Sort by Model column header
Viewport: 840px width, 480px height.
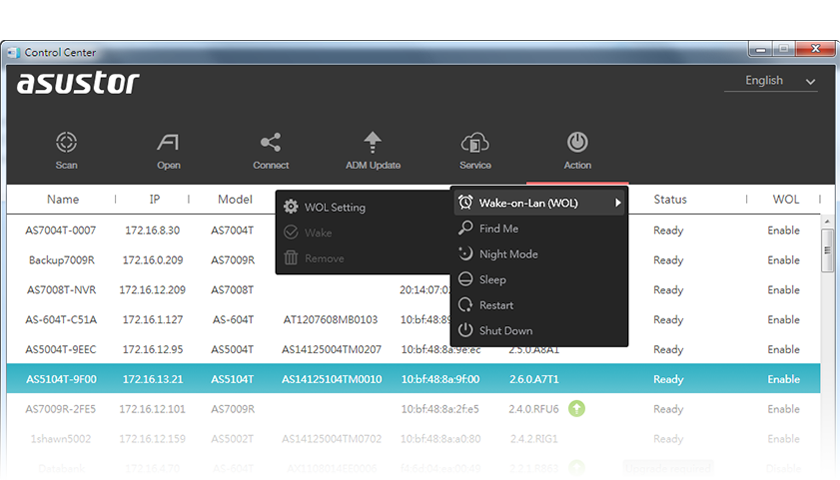pyautogui.click(x=235, y=199)
